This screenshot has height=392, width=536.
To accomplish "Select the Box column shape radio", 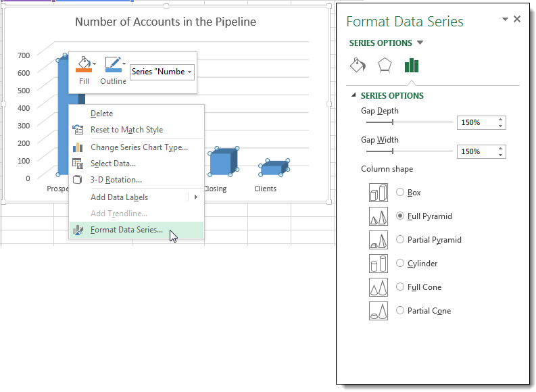I will click(400, 192).
